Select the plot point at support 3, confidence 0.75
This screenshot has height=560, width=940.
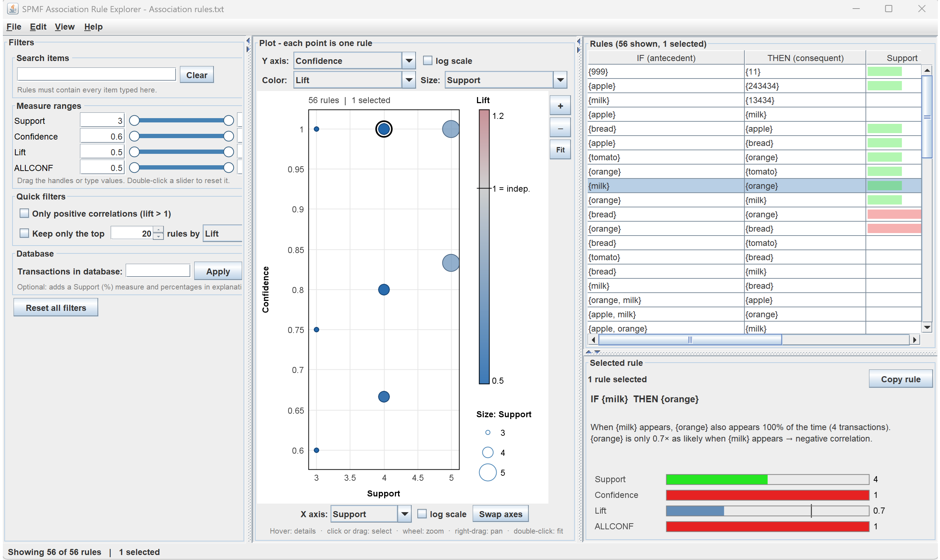coord(317,330)
